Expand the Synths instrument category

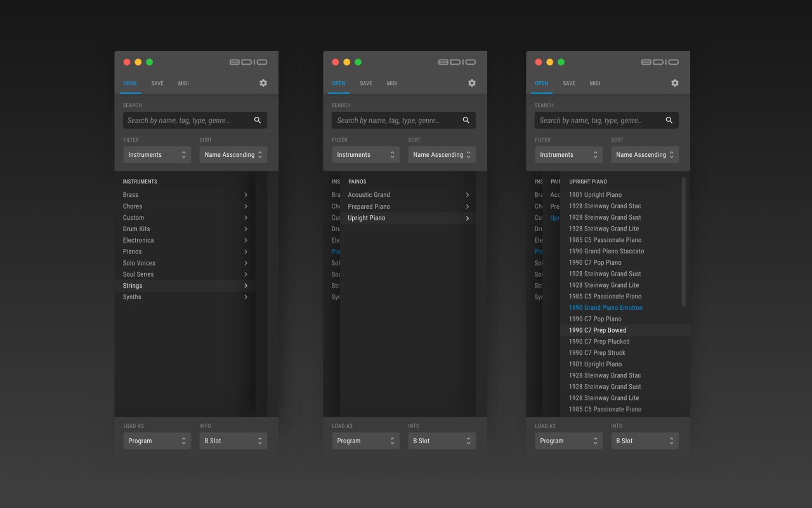tap(246, 297)
